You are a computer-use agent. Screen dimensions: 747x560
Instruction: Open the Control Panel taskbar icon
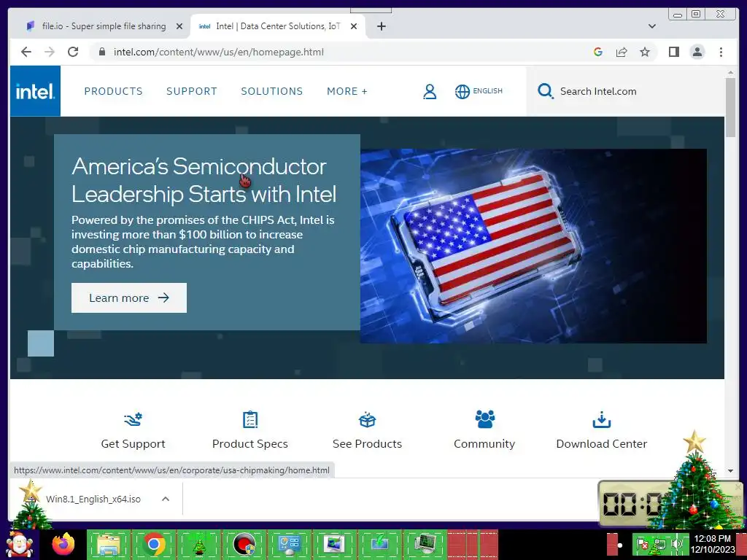289,544
